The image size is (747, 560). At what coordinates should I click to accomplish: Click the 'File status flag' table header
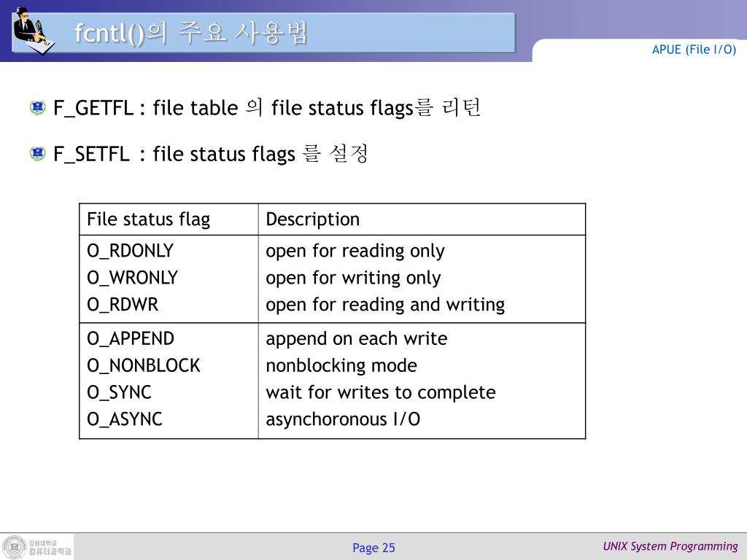coord(148,219)
